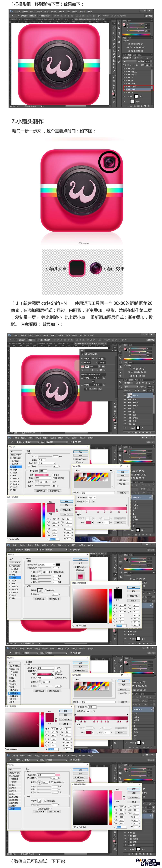The height and width of the screenshot is (868, 162).
Task: Open gradient presets gear menu in stroke-screenshot gradient editor
Action: (x=111, y=470)
